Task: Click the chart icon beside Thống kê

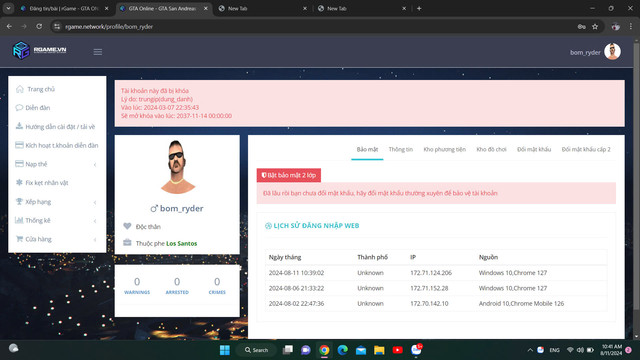Action: [19, 220]
